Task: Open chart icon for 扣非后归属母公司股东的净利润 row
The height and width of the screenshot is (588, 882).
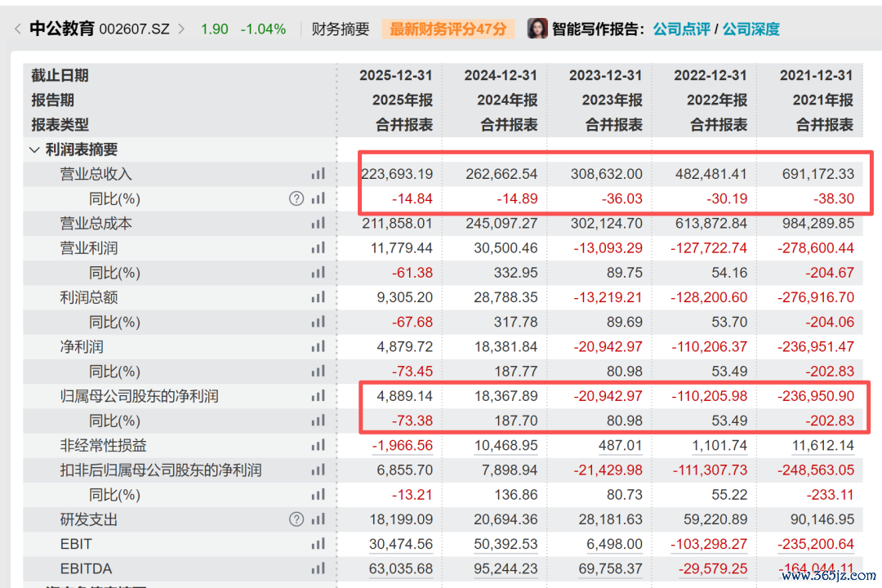Action: click(x=318, y=470)
